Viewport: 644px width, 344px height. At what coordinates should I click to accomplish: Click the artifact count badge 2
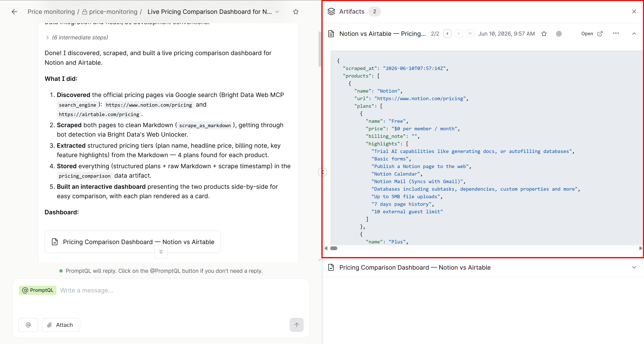click(374, 12)
